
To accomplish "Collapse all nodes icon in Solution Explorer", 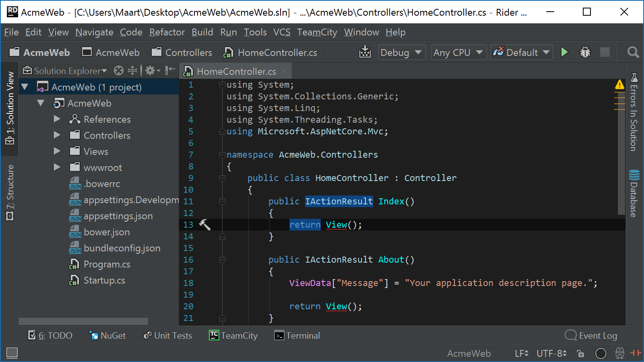I will click(132, 71).
